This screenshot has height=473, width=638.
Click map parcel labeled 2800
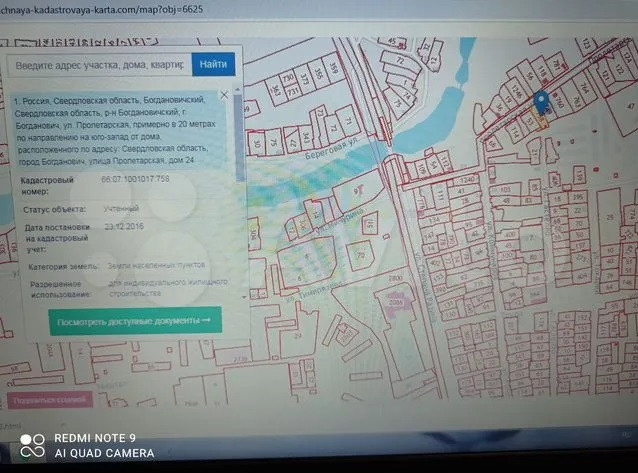tap(395, 278)
